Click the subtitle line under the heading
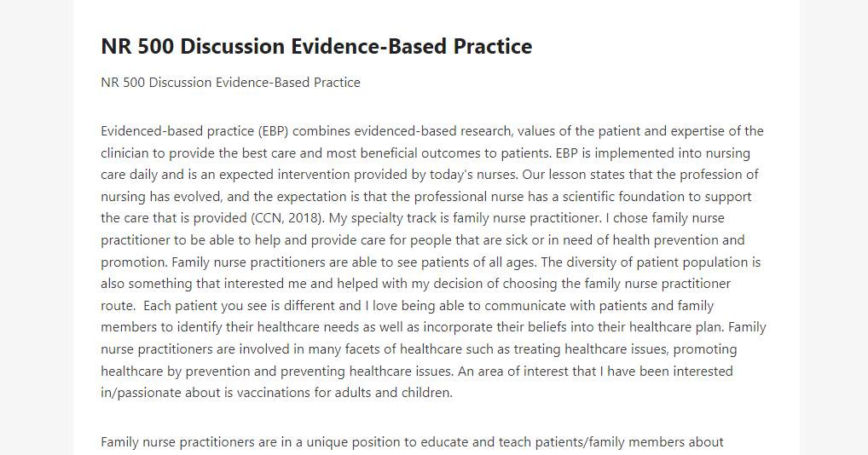 point(230,83)
